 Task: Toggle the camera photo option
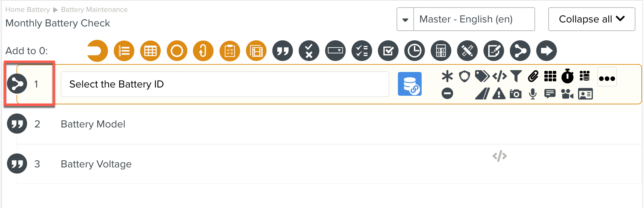(x=516, y=94)
